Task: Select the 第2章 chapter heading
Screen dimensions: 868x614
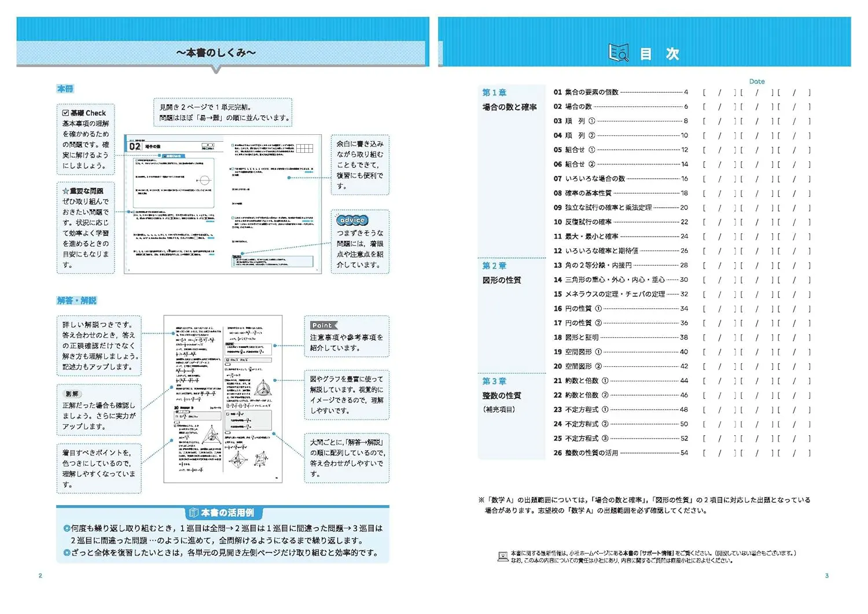Action: tap(494, 266)
